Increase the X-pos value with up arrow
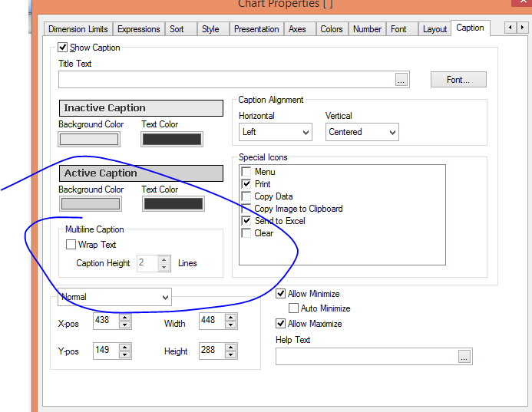The height and width of the screenshot is (412, 532). click(125, 316)
